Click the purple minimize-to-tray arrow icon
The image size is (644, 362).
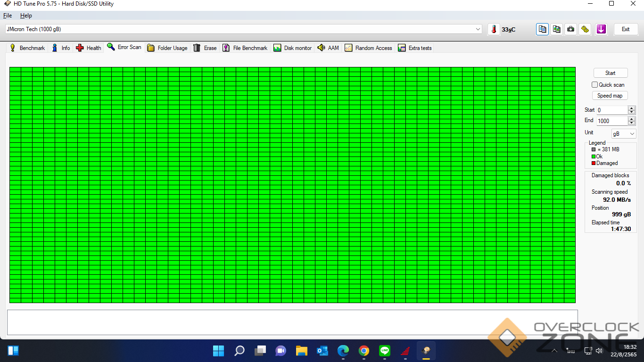[601, 29]
